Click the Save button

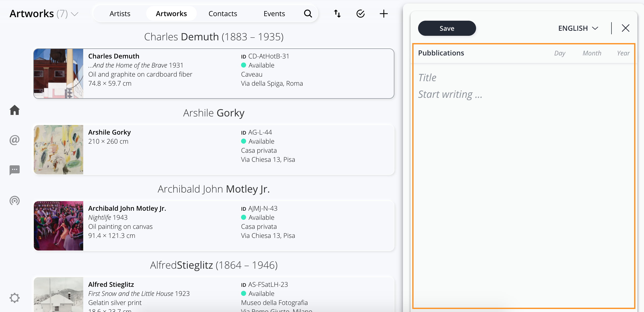tap(447, 28)
